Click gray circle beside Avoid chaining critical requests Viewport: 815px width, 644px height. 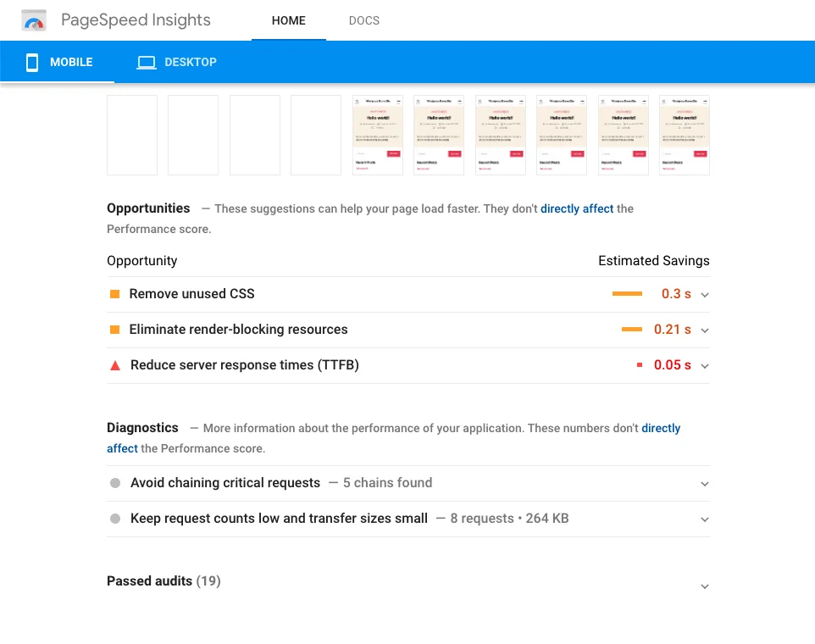click(115, 483)
